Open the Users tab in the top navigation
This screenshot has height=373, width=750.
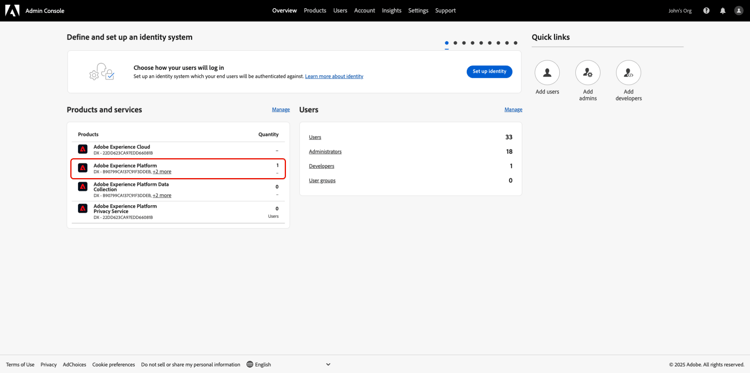340,11
